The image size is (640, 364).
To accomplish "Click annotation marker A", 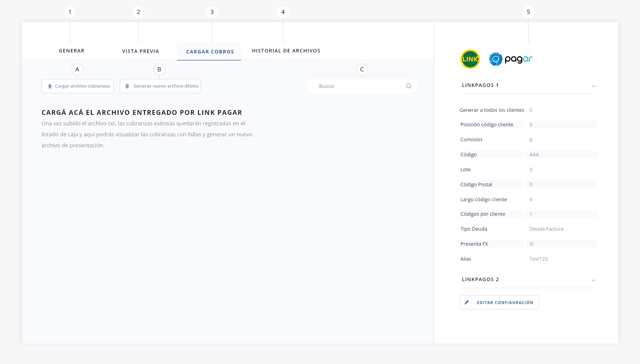I will click(x=77, y=69).
